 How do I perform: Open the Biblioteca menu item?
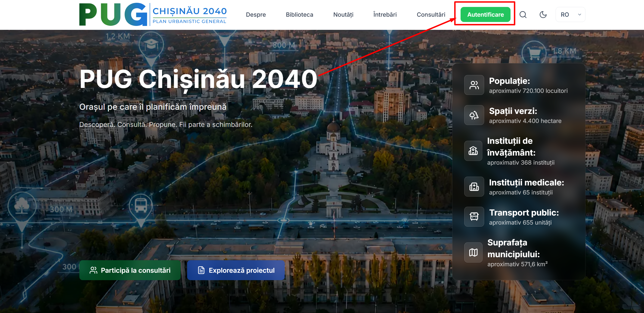[299, 15]
